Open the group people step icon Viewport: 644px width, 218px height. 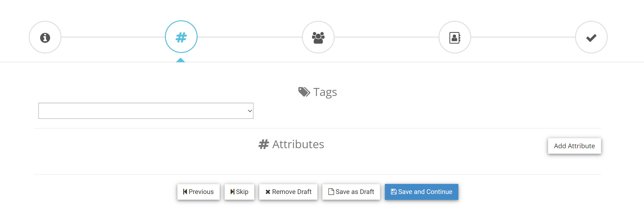point(318,37)
